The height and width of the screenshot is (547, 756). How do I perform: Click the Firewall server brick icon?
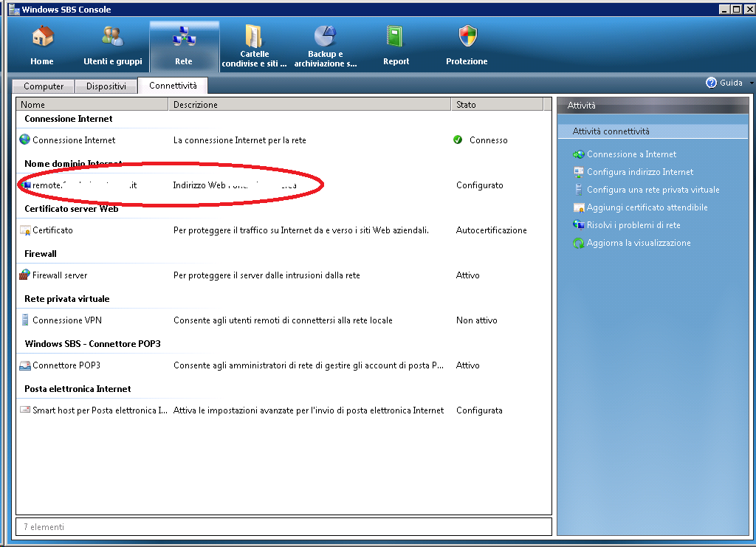tap(24, 275)
